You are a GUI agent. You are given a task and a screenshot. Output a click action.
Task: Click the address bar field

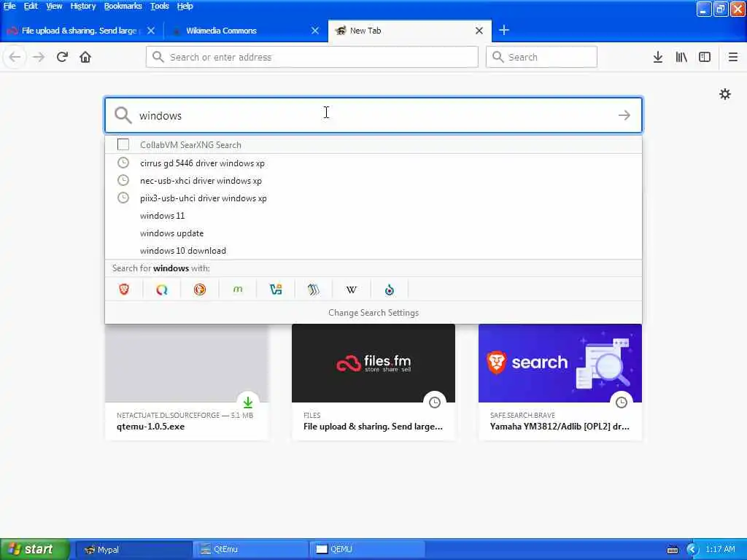point(312,57)
